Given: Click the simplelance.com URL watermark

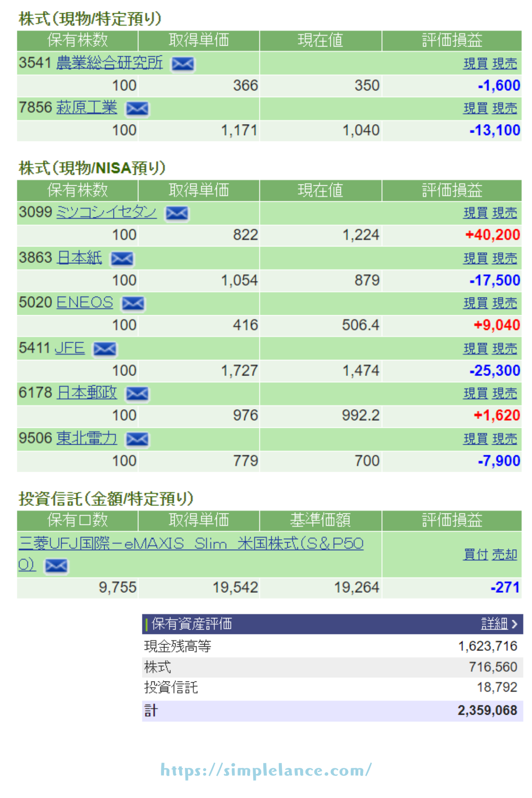Looking at the screenshot, I should tap(266, 771).
